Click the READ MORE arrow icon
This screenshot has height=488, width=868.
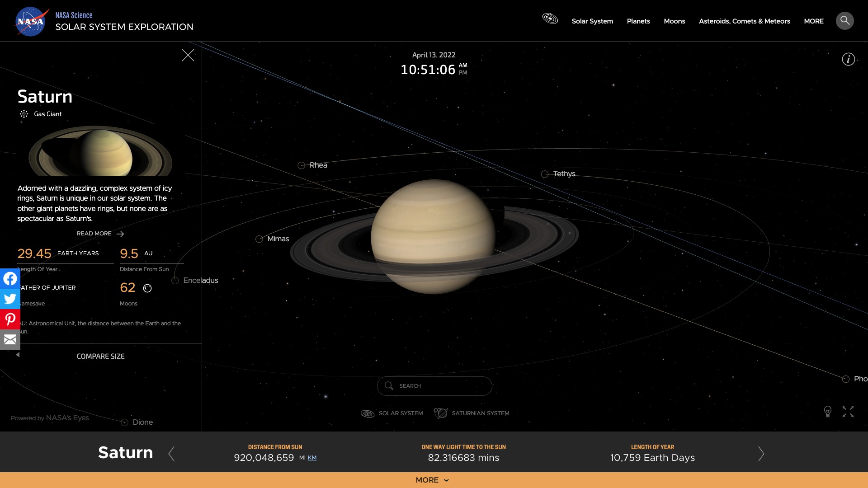pyautogui.click(x=120, y=234)
